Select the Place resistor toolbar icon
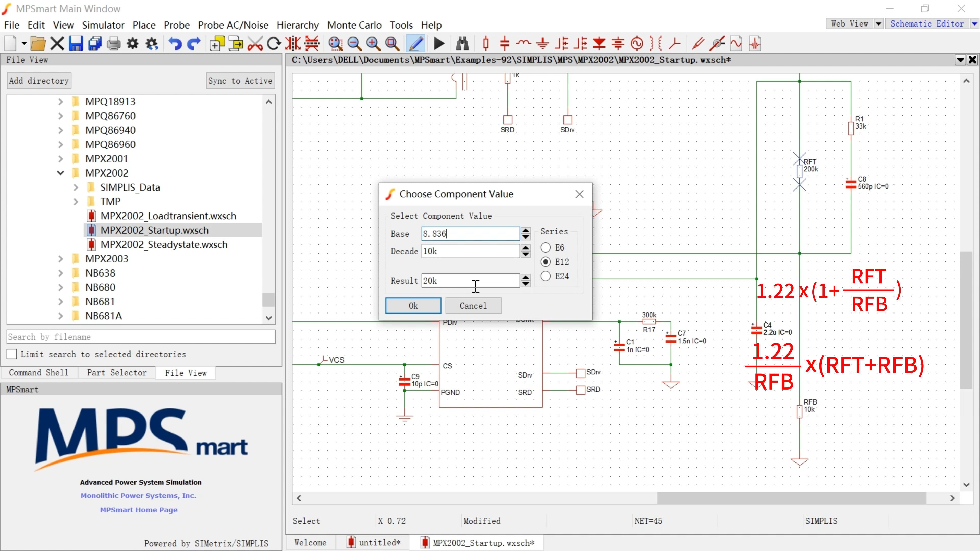 [x=485, y=44]
